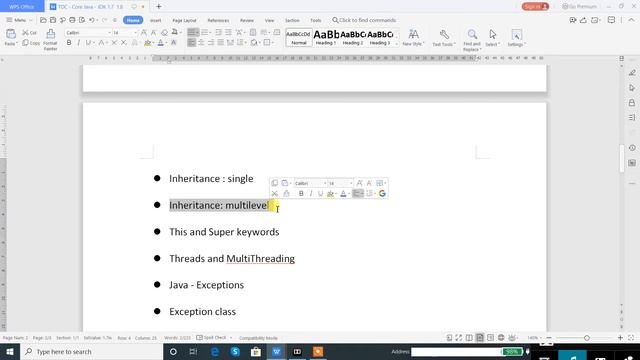Switch to the References tab

pos(218,20)
